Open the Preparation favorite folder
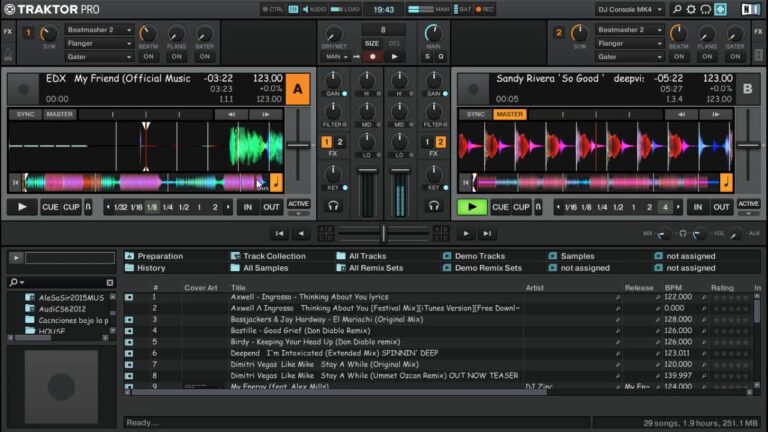This screenshot has height=432, width=768. click(x=154, y=256)
